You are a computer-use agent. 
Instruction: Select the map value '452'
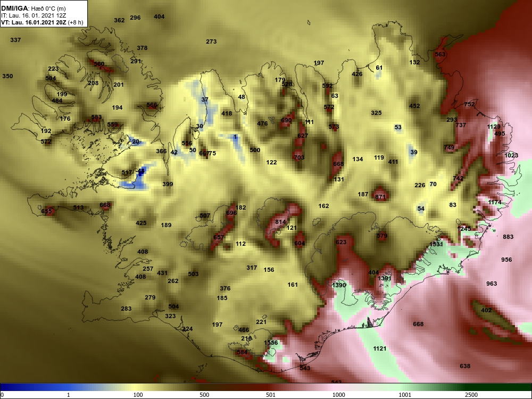click(x=414, y=106)
